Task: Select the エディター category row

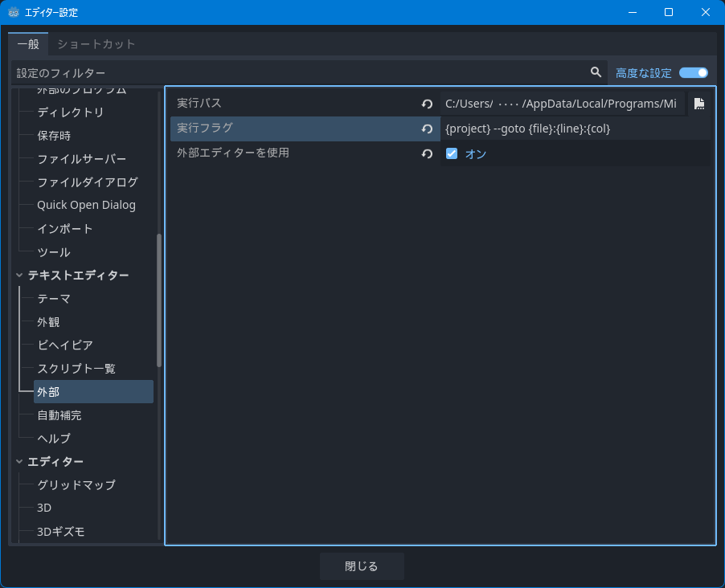Action: click(55, 461)
